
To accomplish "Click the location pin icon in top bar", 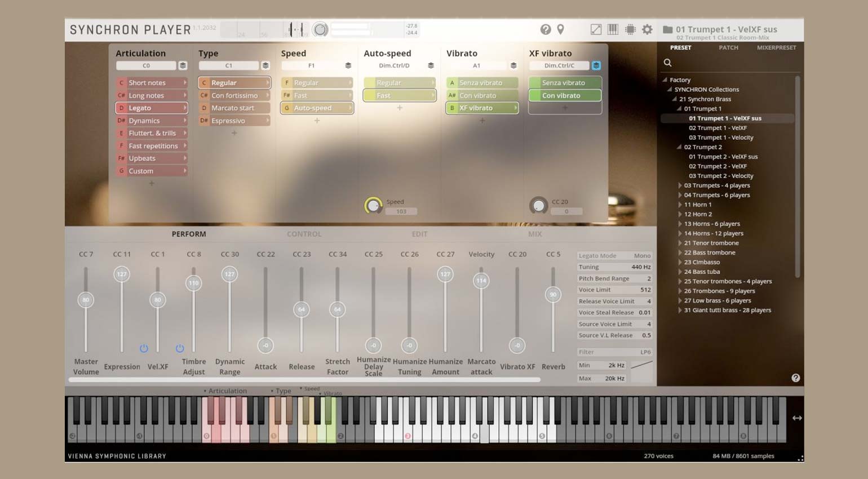I will 560,29.
